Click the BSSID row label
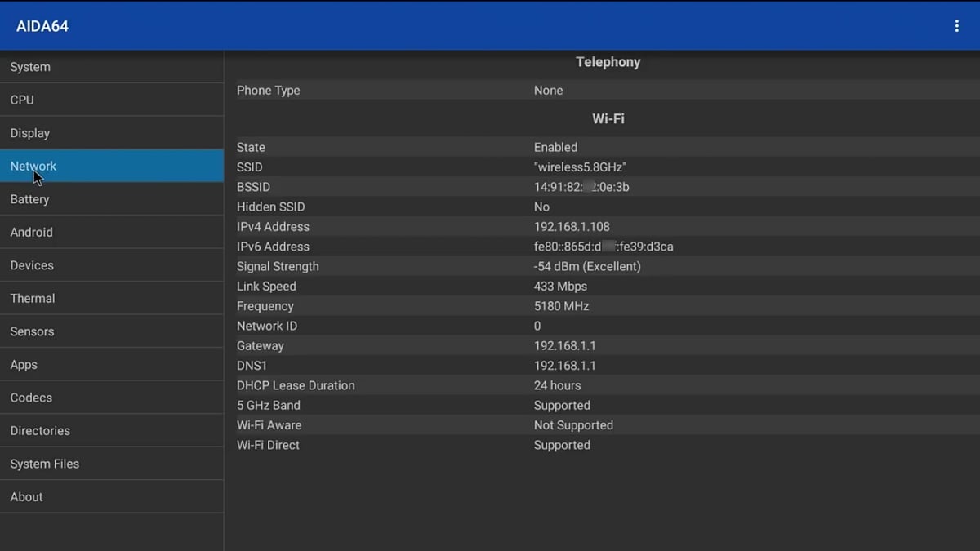Screen dimensions: 980x551 pyautogui.click(x=253, y=187)
